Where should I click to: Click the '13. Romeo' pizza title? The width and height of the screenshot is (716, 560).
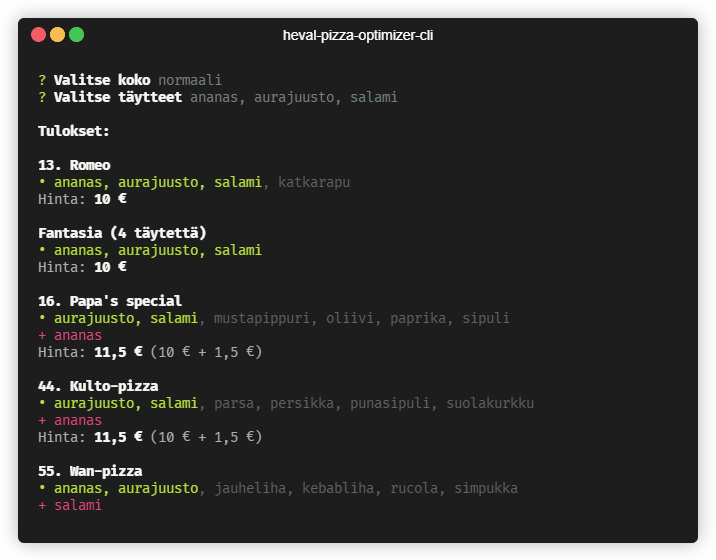click(74, 165)
